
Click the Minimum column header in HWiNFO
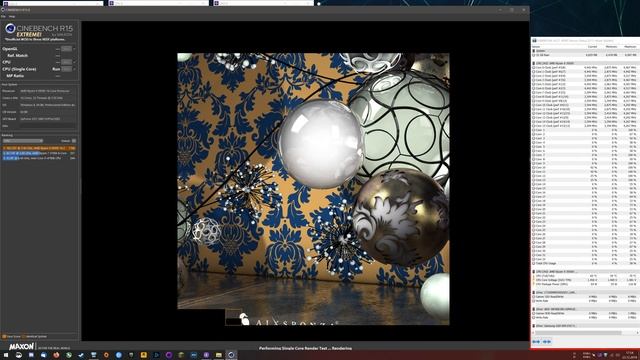tap(611, 47)
